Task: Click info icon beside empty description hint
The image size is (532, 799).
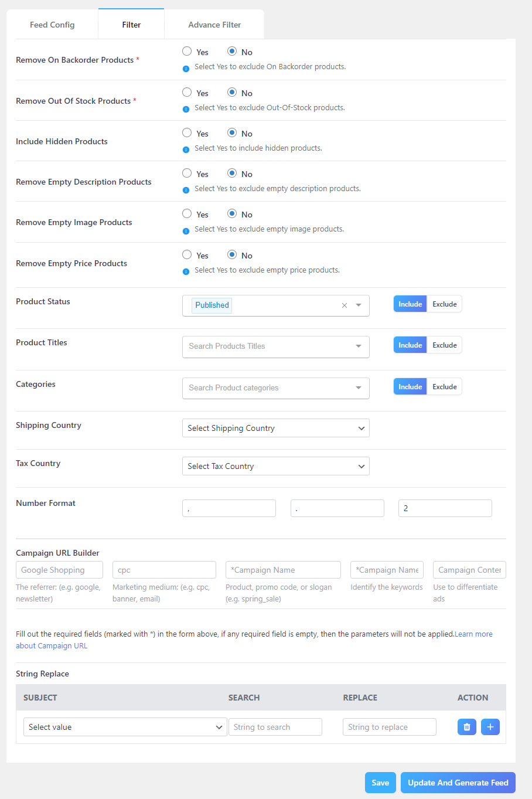Action: coord(186,189)
